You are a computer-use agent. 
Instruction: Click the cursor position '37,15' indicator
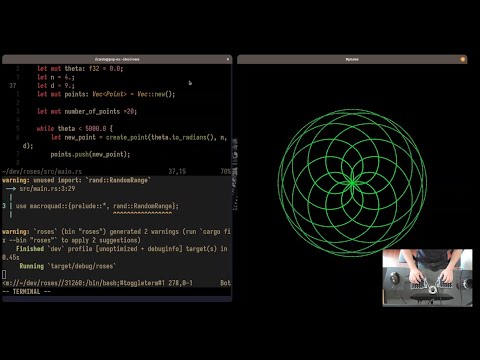click(x=177, y=171)
